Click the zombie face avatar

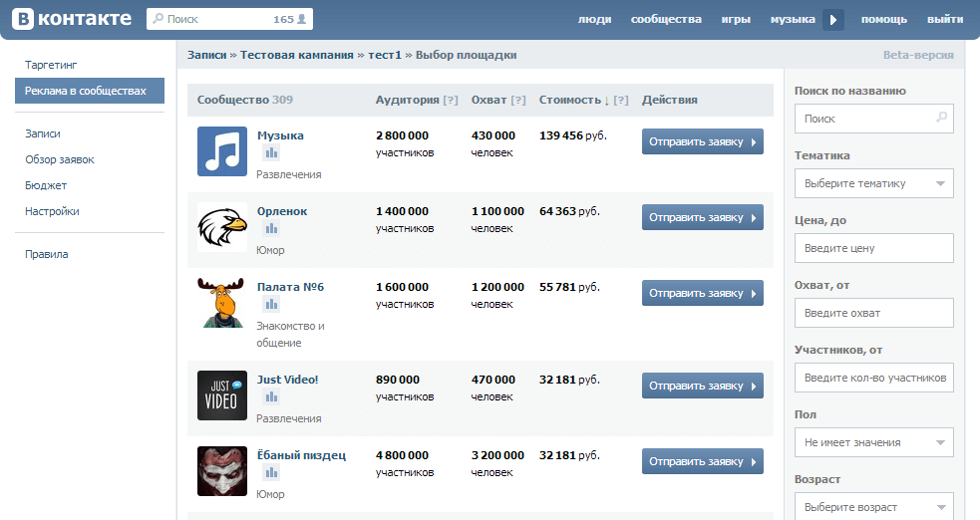coord(222,471)
